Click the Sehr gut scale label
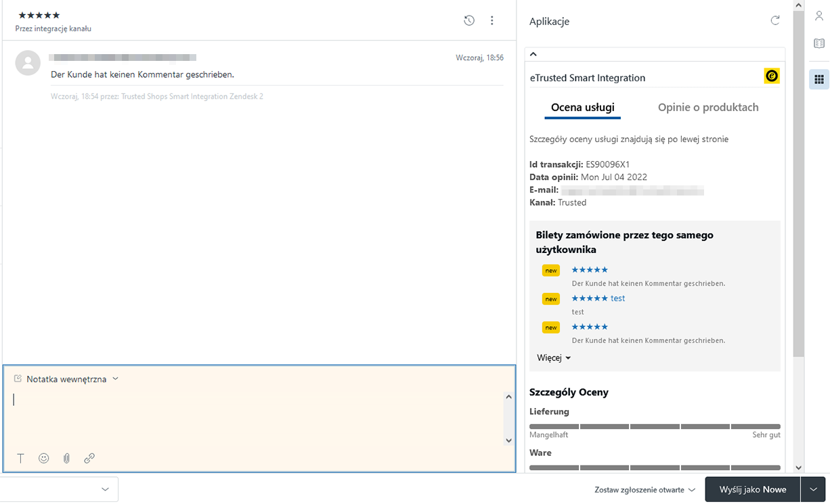830x504 pixels. (766, 435)
